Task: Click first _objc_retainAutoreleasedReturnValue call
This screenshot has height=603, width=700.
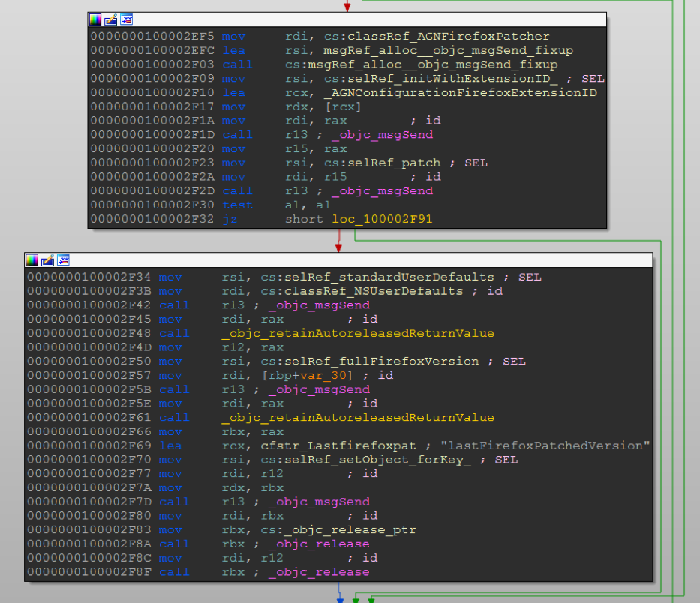Action: click(358, 333)
